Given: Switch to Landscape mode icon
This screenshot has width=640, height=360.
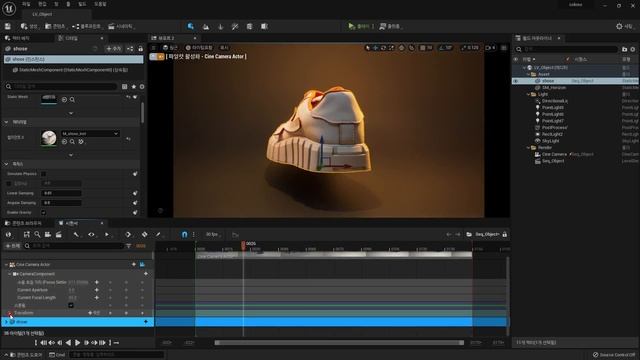Looking at the screenshot, I should [206, 27].
